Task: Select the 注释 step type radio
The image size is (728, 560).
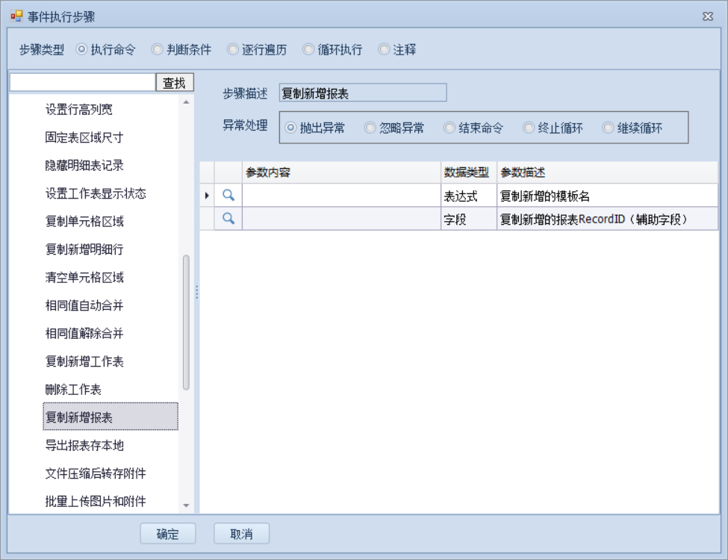Action: pos(385,50)
